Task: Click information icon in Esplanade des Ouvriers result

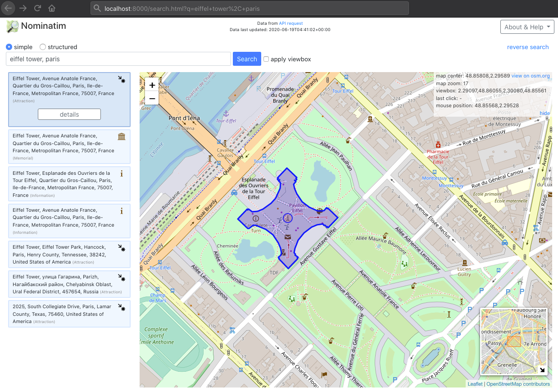Action: click(122, 173)
